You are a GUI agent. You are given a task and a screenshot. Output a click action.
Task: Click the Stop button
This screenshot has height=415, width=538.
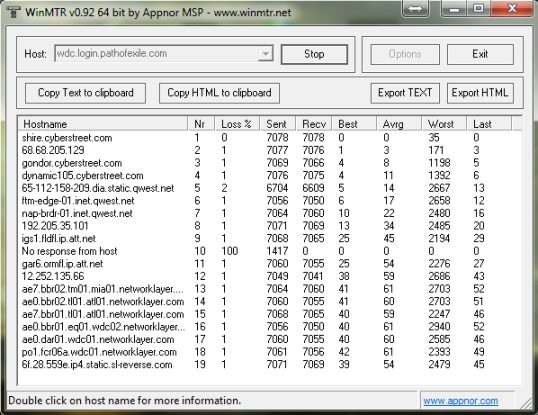click(314, 54)
